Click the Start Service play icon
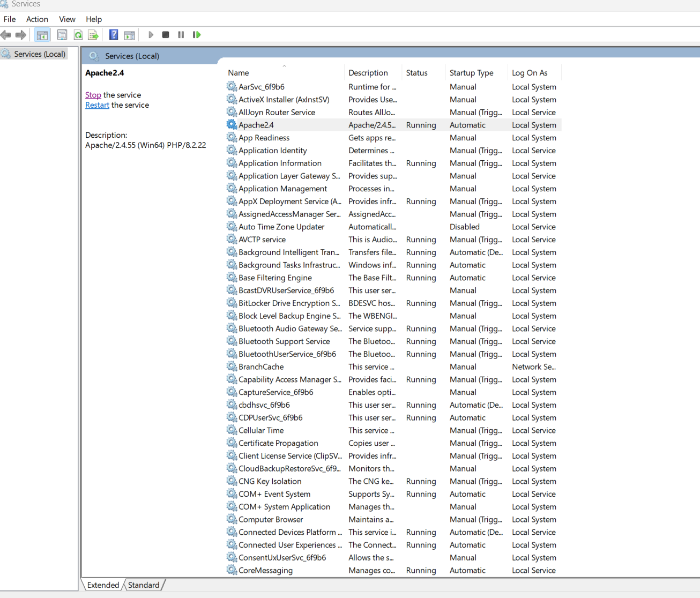 pyautogui.click(x=151, y=35)
